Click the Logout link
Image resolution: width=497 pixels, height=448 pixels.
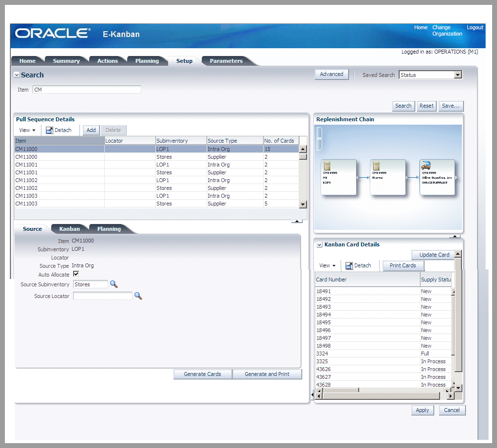[x=475, y=28]
